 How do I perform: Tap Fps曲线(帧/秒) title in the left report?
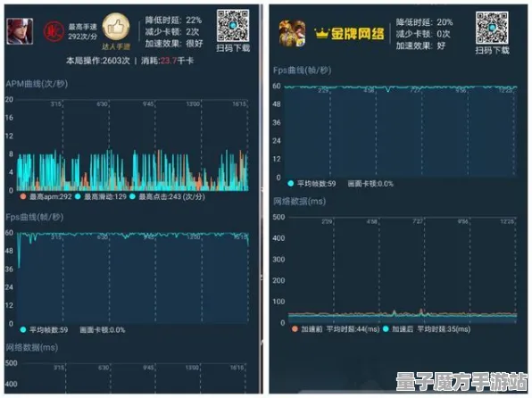(35, 217)
